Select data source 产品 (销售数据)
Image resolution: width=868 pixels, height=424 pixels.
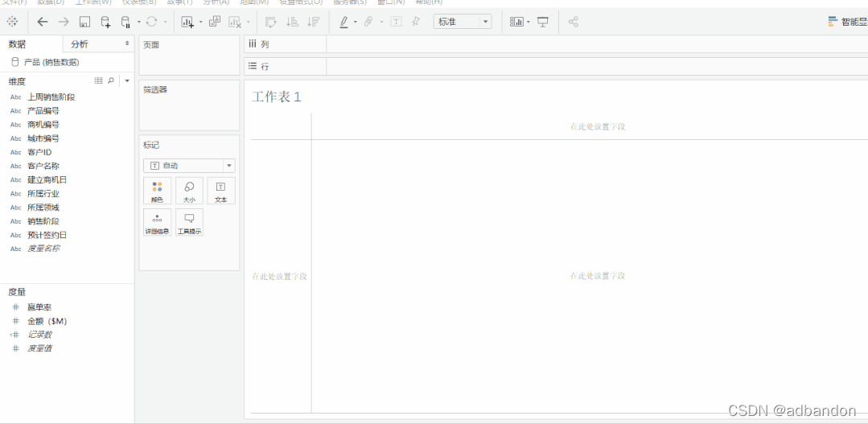pos(51,63)
